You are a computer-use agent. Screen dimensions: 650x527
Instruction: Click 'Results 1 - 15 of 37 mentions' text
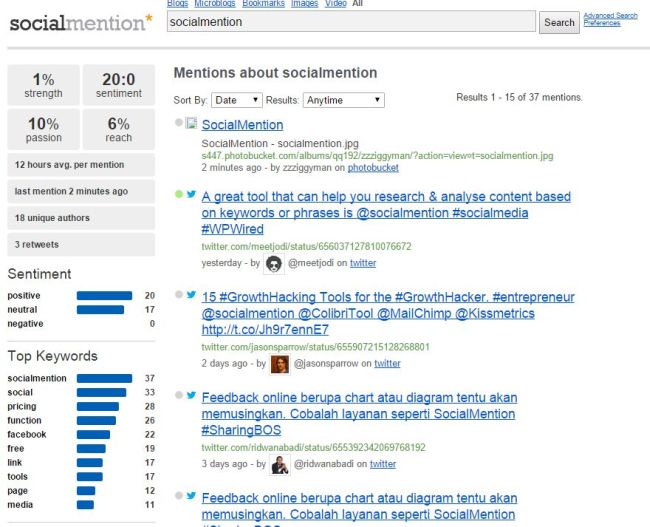pyautogui.click(x=519, y=97)
